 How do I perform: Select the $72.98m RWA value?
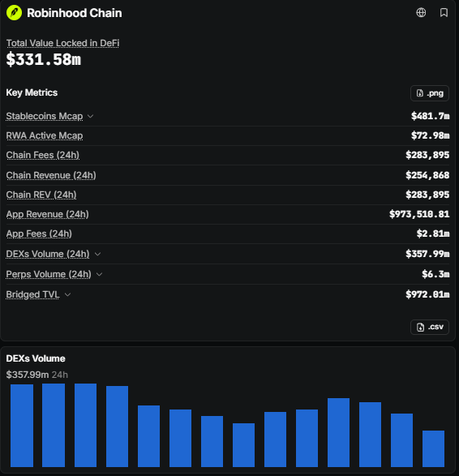coord(430,135)
